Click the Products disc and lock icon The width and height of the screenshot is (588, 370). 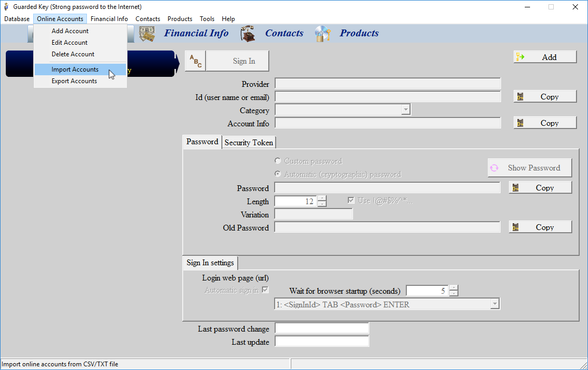pos(322,34)
